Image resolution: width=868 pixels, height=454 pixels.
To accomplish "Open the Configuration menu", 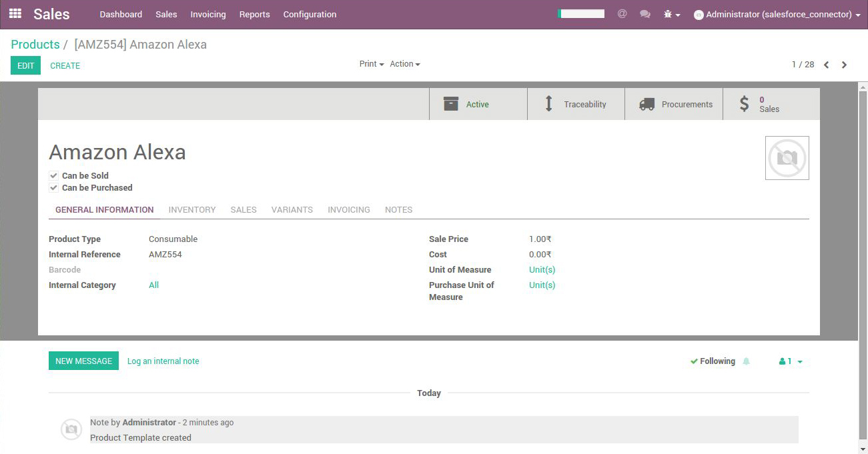I will [310, 14].
